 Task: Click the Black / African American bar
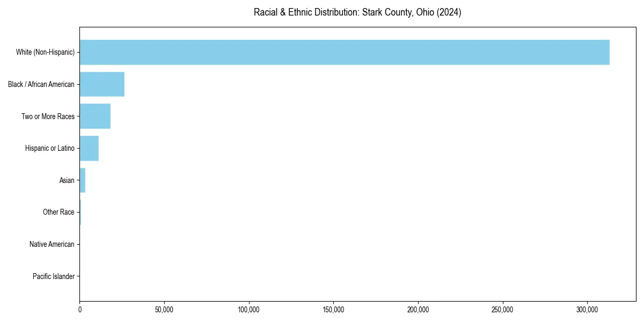click(101, 84)
